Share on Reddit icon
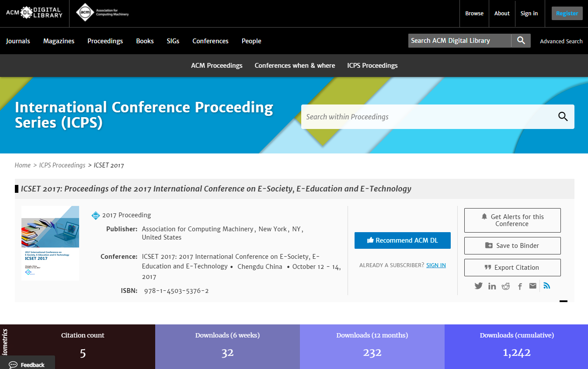 point(506,286)
